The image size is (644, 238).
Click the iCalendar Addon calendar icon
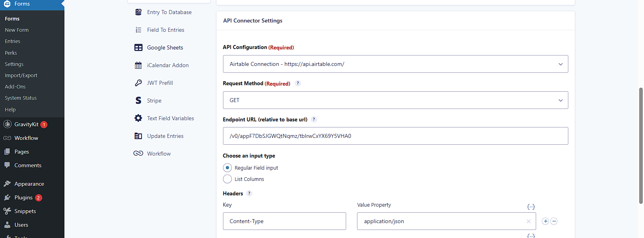pyautogui.click(x=138, y=65)
